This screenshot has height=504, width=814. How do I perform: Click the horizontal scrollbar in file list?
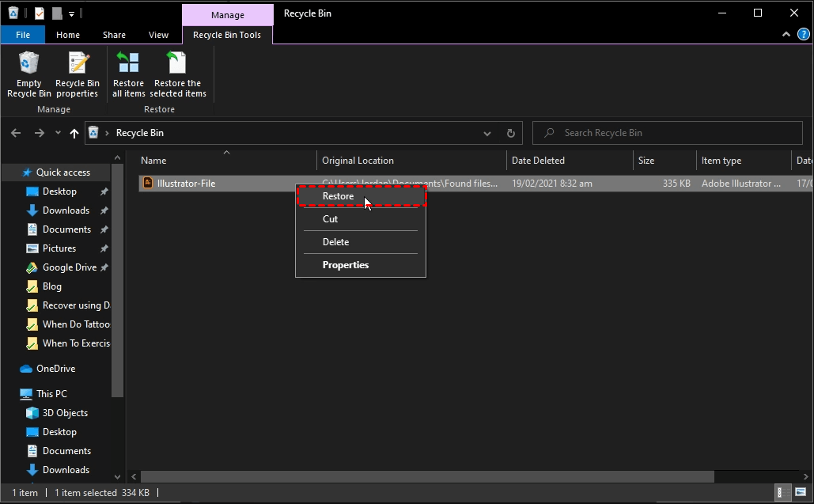[x=427, y=477]
